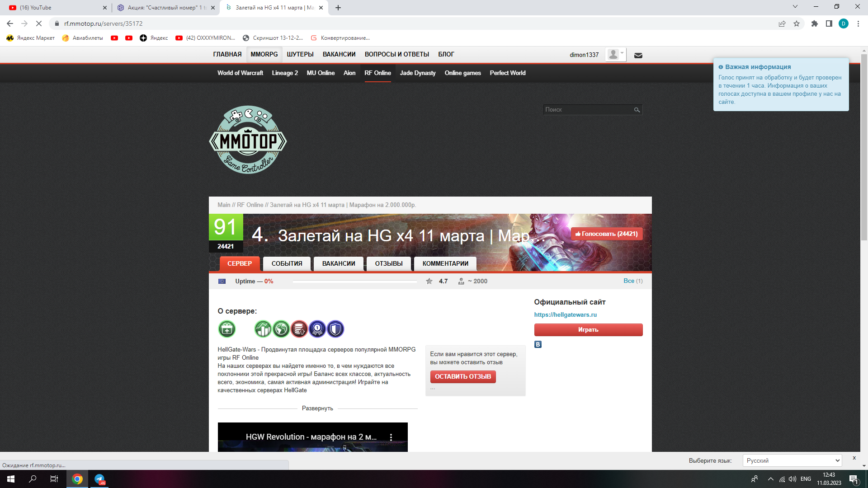Click the MMOTOP logo
The width and height of the screenshot is (868, 488).
[248, 140]
